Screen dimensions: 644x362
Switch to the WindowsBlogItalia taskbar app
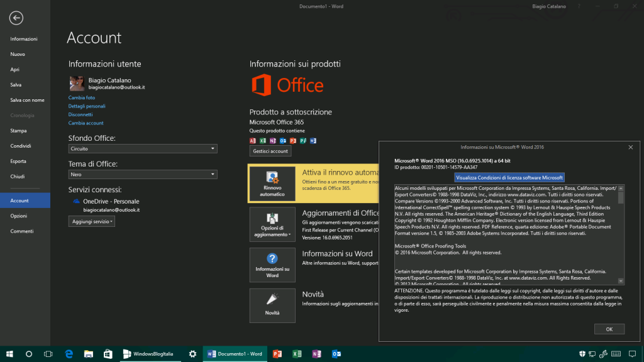[x=150, y=354]
